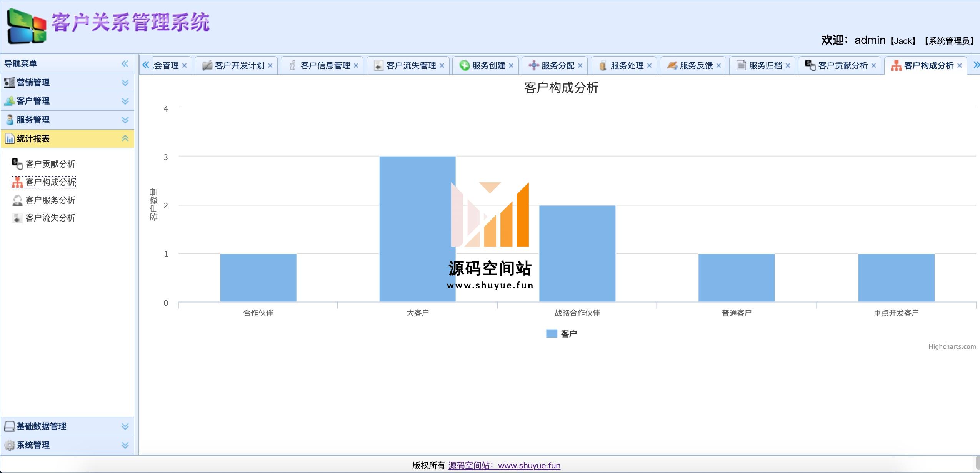
Task: Click the 服务管理 person icon
Action: [10, 120]
